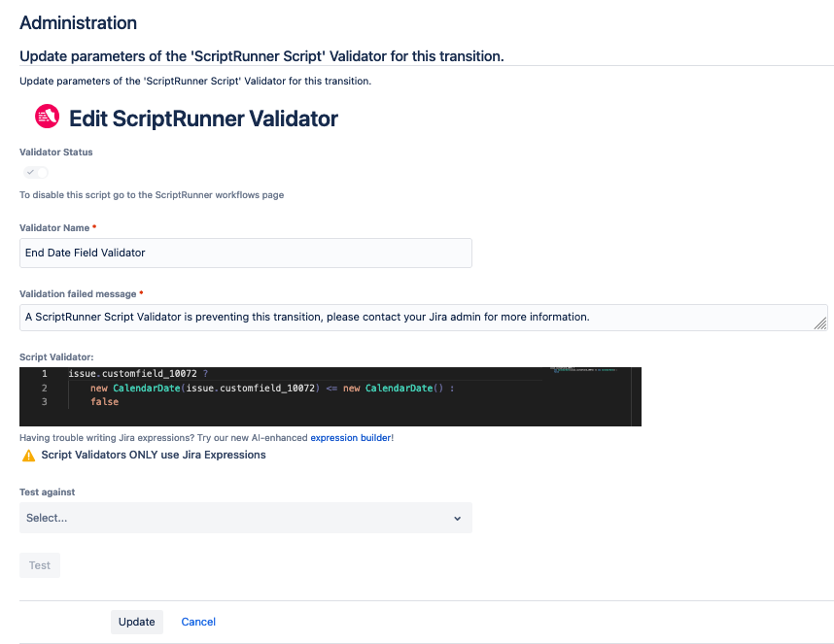Cancel editing the validator
This screenshot has height=644, width=834.
click(198, 622)
